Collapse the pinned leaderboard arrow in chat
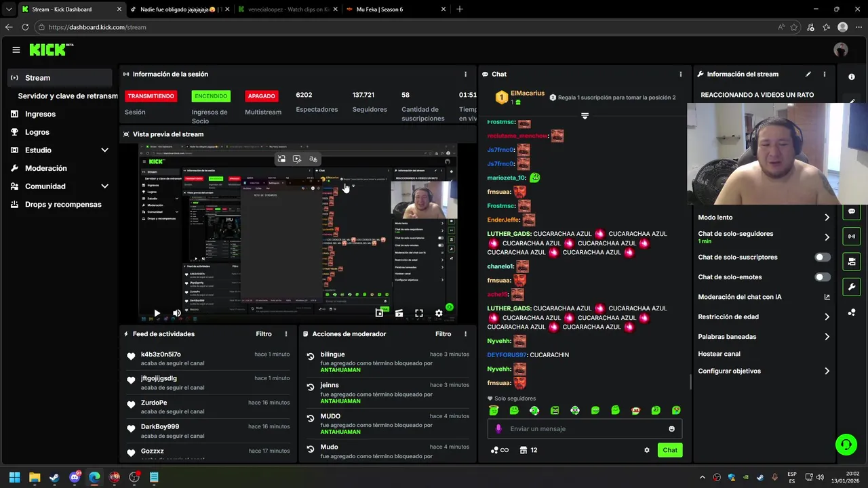Screen dimensions: 868x488 [x=585, y=116]
